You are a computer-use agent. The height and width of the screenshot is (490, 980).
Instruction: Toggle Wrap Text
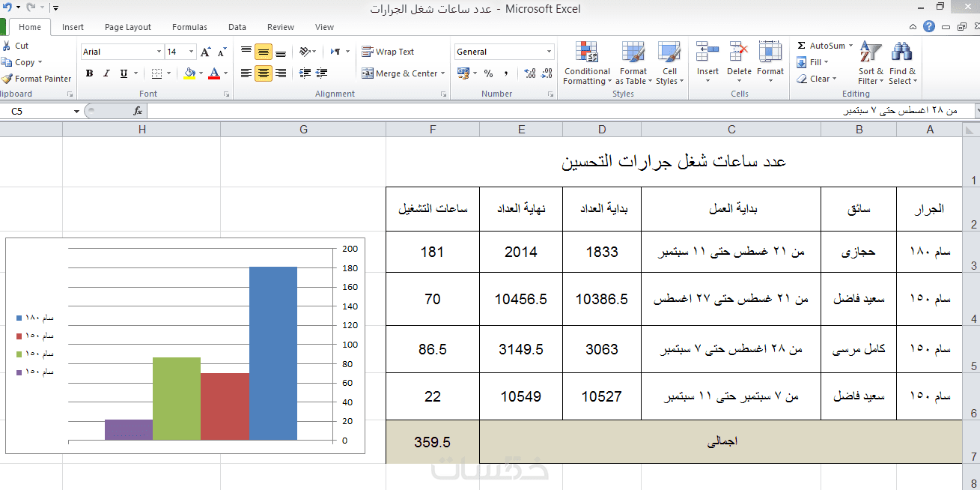388,52
